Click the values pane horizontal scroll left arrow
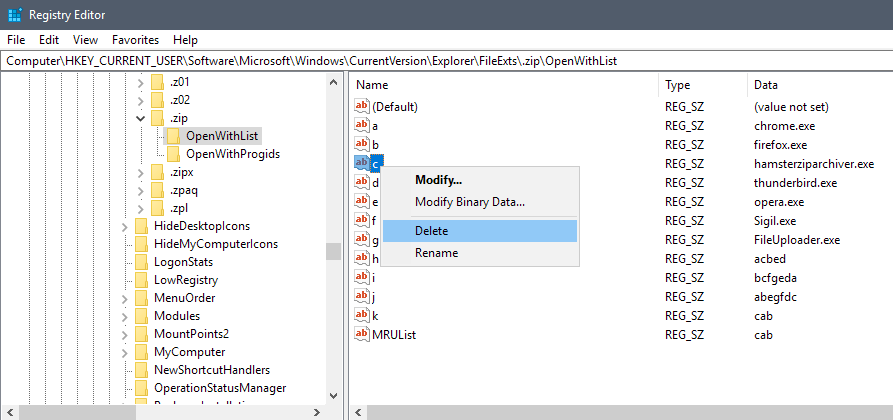This screenshot has height=420, width=893. pos(358,412)
